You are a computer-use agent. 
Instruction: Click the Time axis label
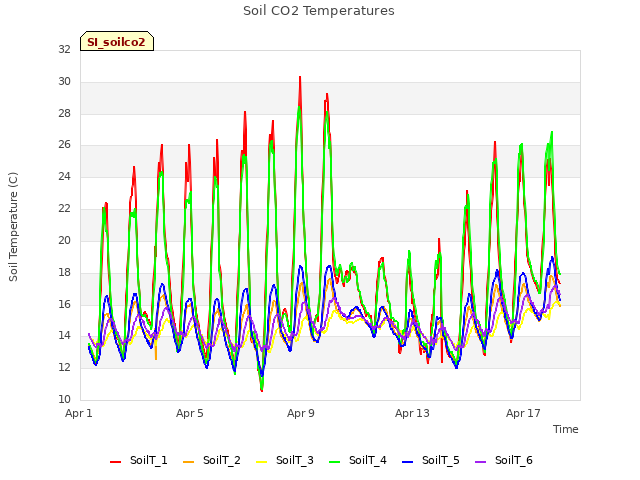(x=566, y=429)
